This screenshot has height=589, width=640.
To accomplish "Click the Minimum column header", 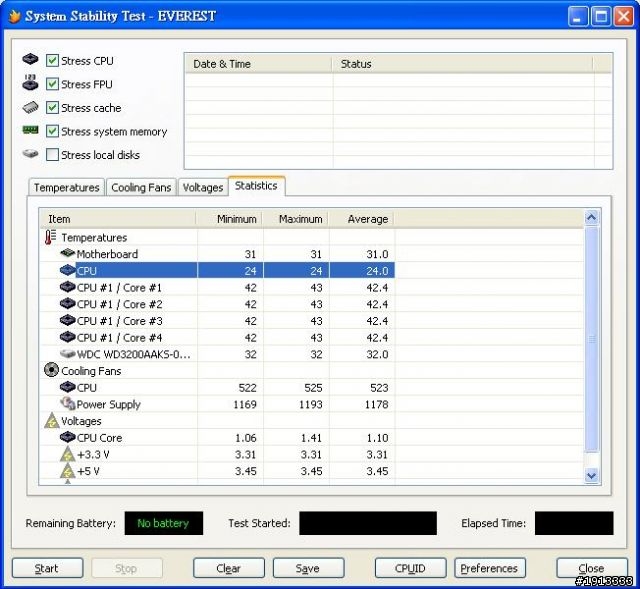I will pyautogui.click(x=229, y=219).
